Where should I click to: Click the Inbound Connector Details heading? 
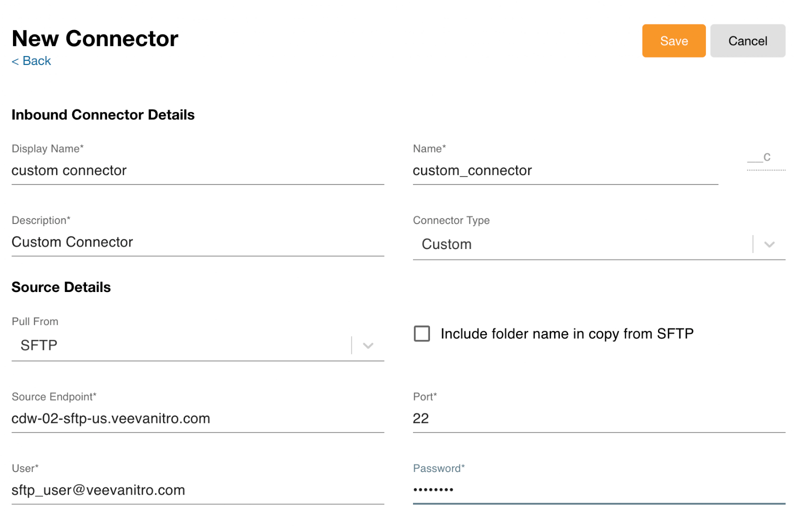coord(103,115)
